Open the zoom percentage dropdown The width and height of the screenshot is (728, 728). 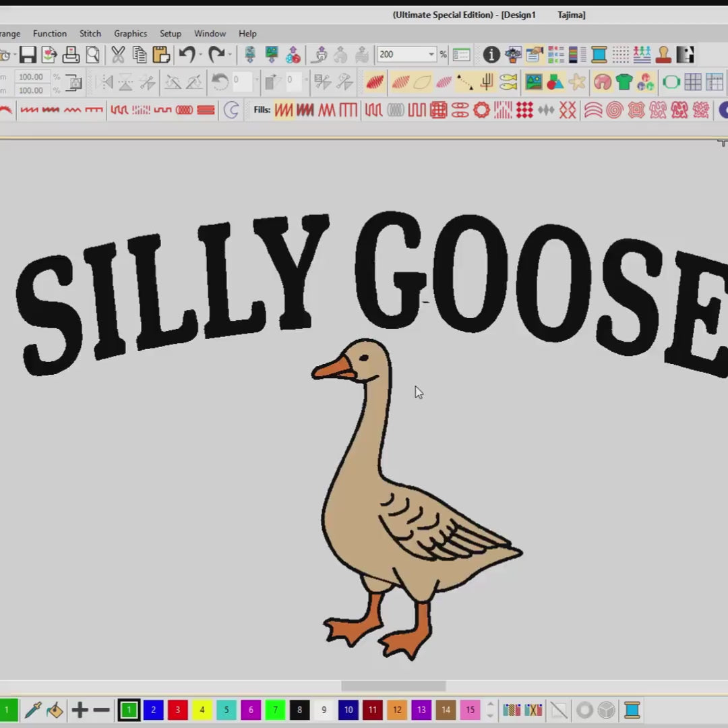click(431, 55)
